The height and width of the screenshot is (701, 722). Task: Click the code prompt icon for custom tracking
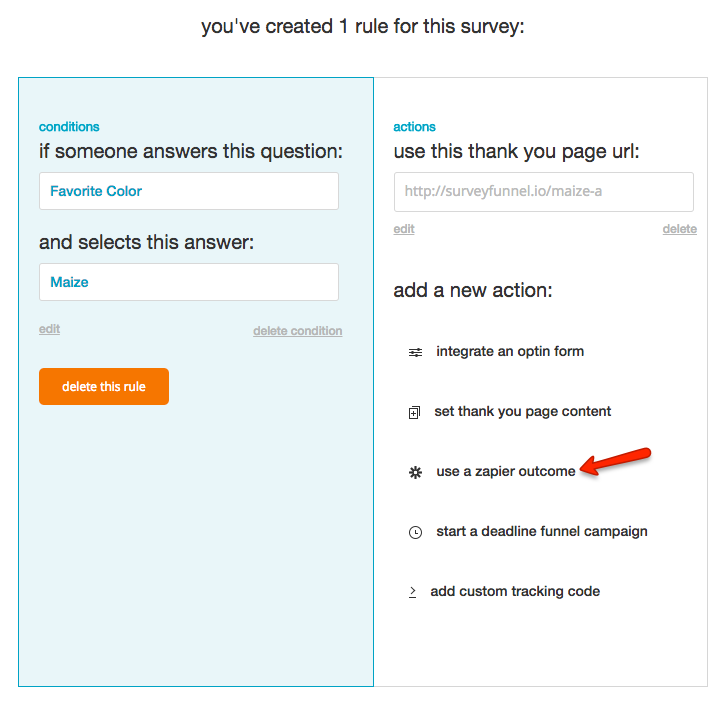pos(412,592)
